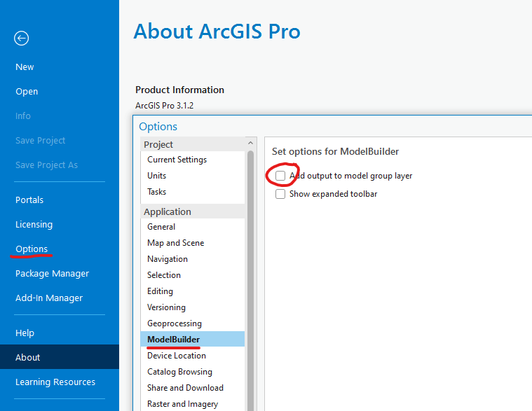Image resolution: width=532 pixels, height=411 pixels.
Task: Click the Set options for ModelBuilder heading
Action: pyautogui.click(x=335, y=151)
